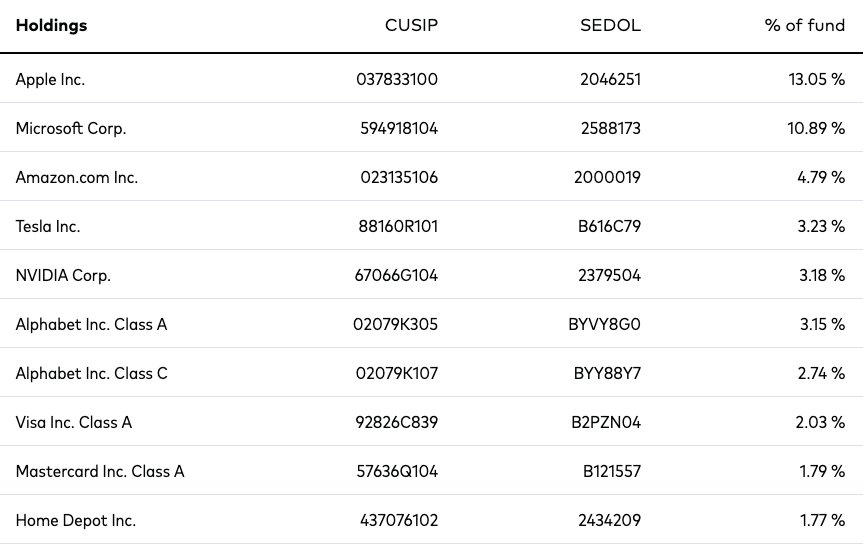Select the NVIDIA Corp. holding

pyautogui.click(x=63, y=275)
